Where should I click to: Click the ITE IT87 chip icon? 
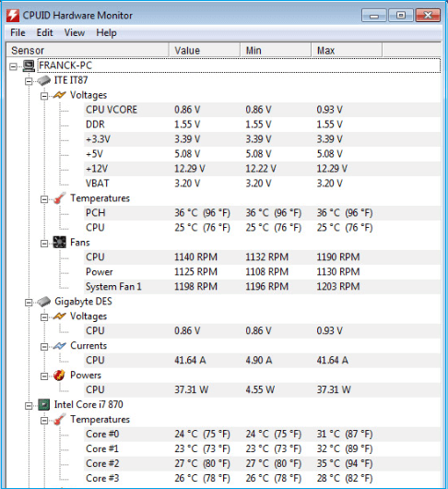[44, 80]
